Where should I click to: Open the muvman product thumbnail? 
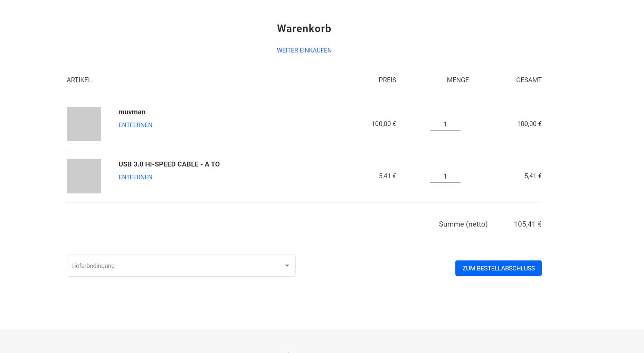(84, 124)
